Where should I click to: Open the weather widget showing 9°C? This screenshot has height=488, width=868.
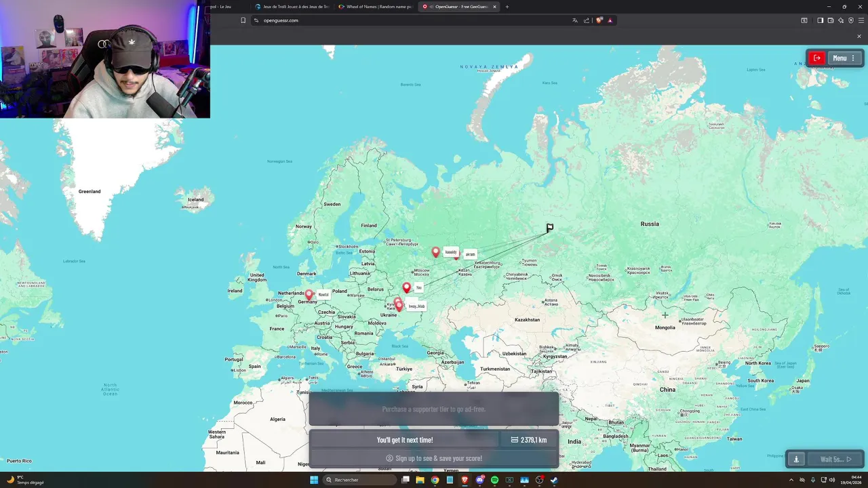24,480
